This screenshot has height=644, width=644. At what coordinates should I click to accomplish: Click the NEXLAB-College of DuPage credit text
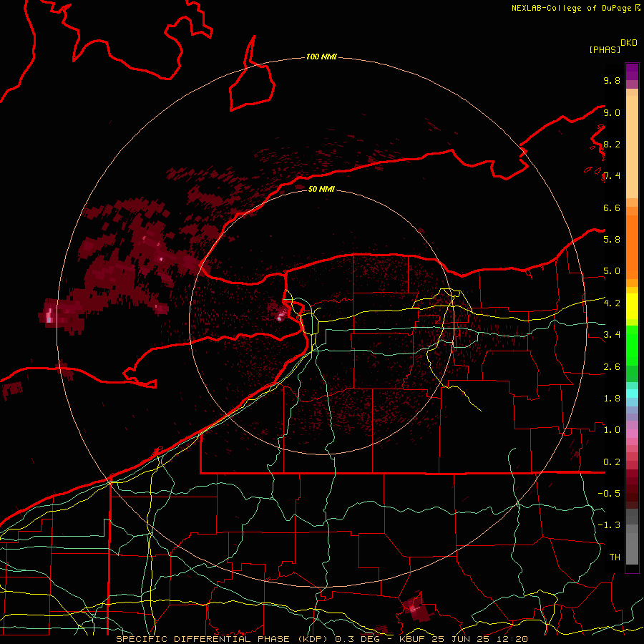(571, 8)
